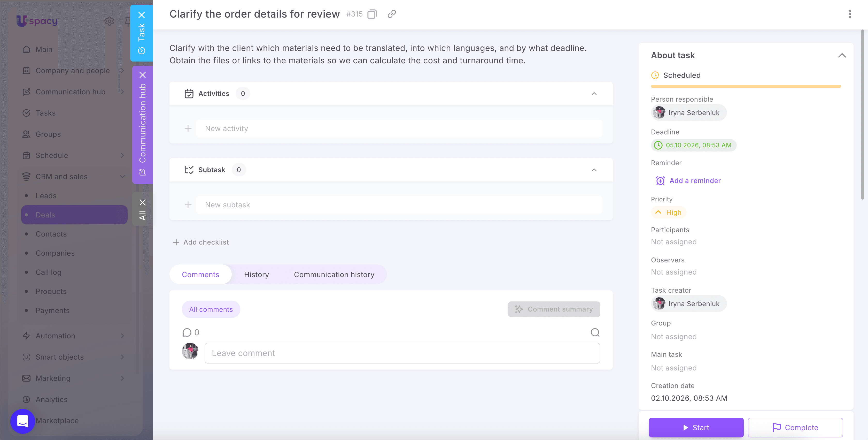Switch to the Comments tab
This screenshot has height=440, width=868.
(x=200, y=275)
